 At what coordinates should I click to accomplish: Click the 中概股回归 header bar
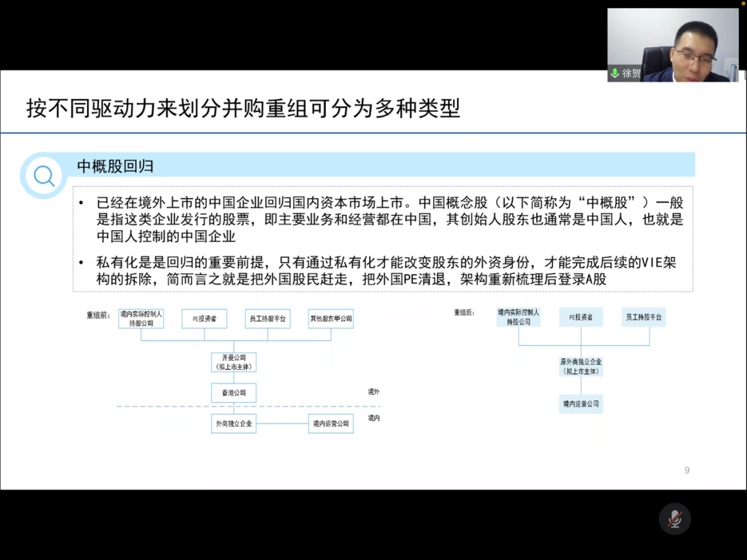[98, 165]
